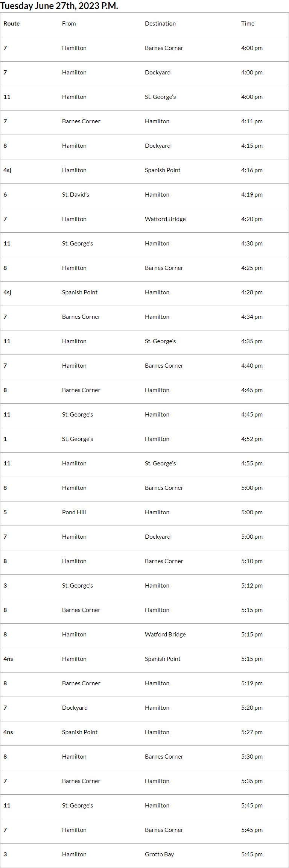Click the 4:16 pm time entry
Screen dimensions: 289x868
click(252, 170)
